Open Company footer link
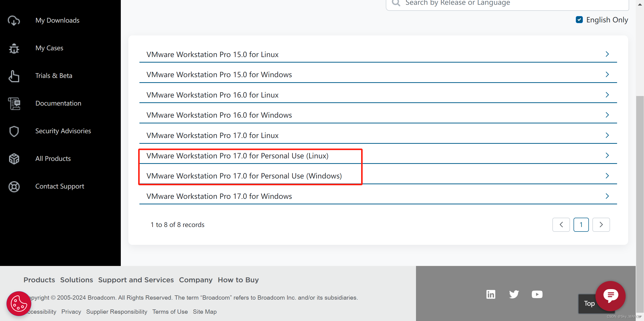644x321 pixels. tap(196, 280)
